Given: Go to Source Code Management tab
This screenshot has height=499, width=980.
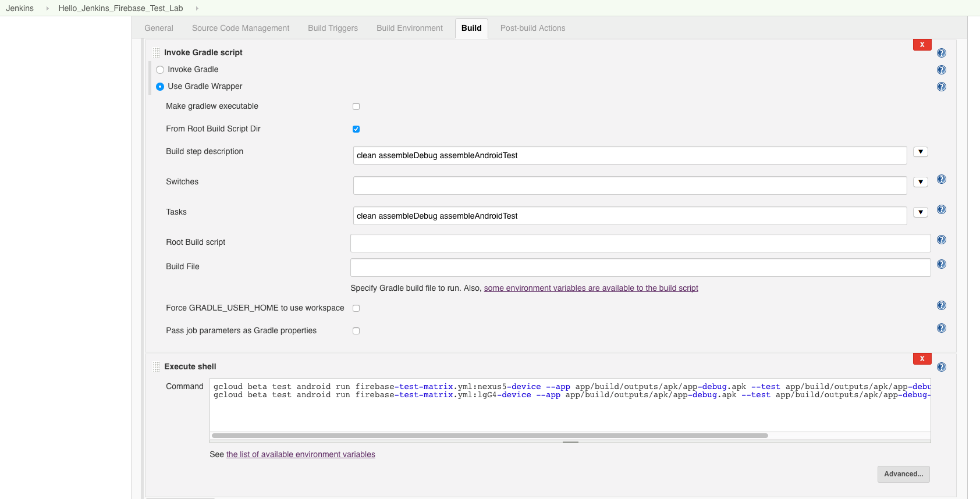Looking at the screenshot, I should tap(241, 28).
